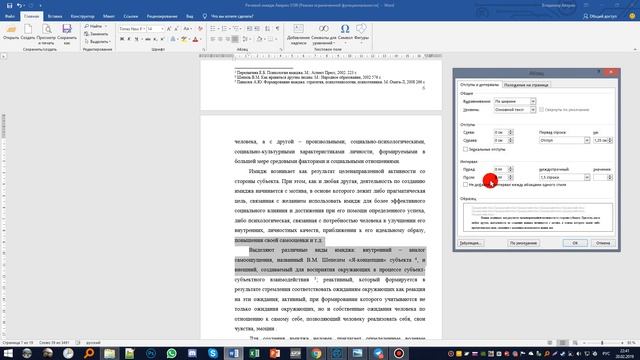Screen dimensions: 640x360
Task: Toggle strikethrough formatting
Action: (x=148, y=39)
